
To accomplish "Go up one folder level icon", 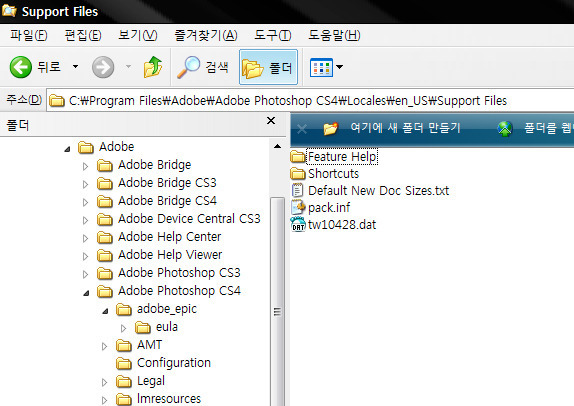I will click(x=153, y=67).
